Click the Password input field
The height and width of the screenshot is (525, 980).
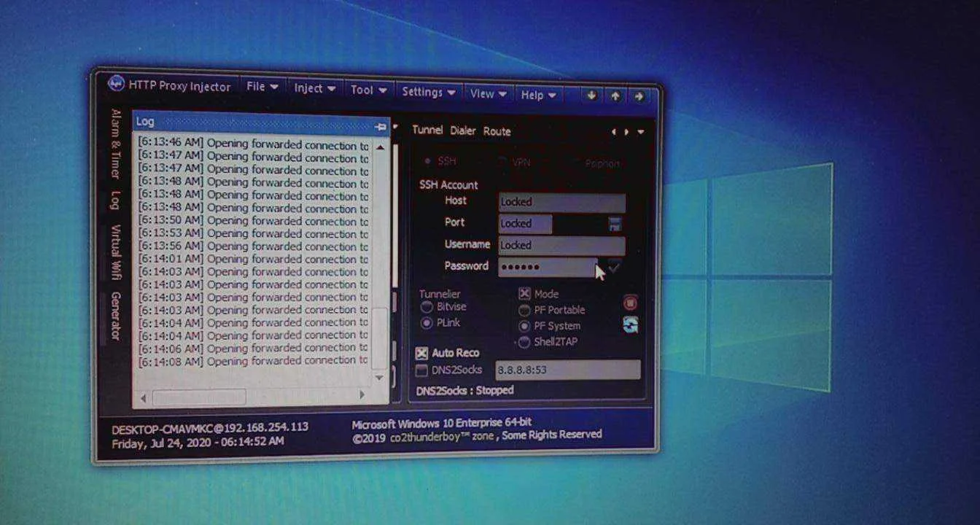pyautogui.click(x=547, y=268)
